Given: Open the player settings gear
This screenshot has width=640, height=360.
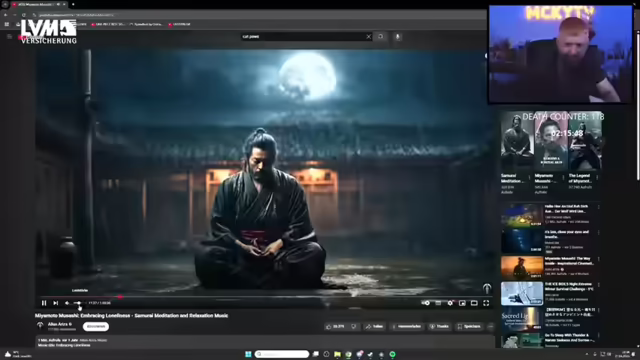Looking at the screenshot, I should click(450, 303).
